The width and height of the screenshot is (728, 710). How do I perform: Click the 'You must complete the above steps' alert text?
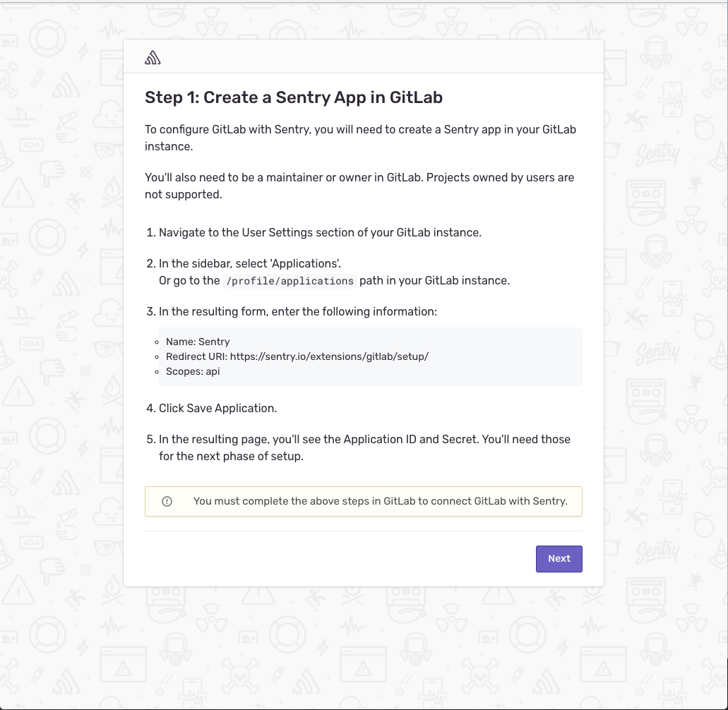[380, 501]
